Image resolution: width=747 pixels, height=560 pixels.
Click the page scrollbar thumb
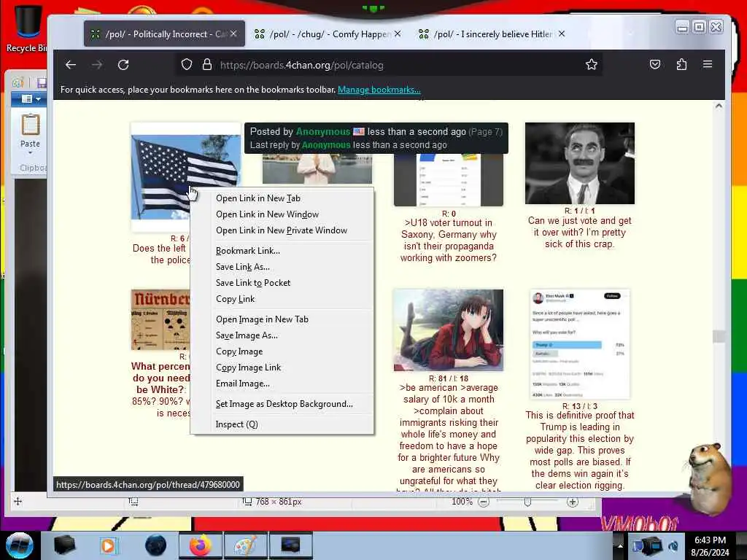tap(719, 336)
